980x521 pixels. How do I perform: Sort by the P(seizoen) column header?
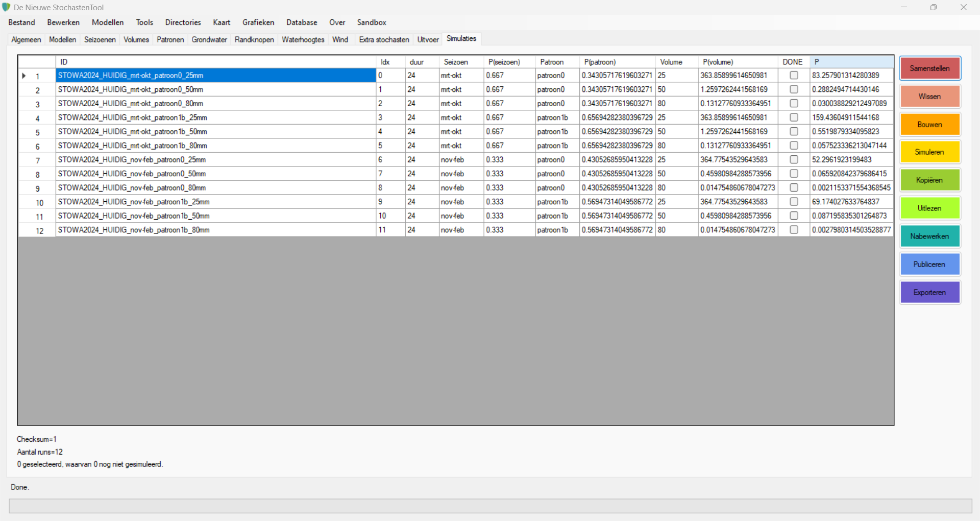point(509,62)
